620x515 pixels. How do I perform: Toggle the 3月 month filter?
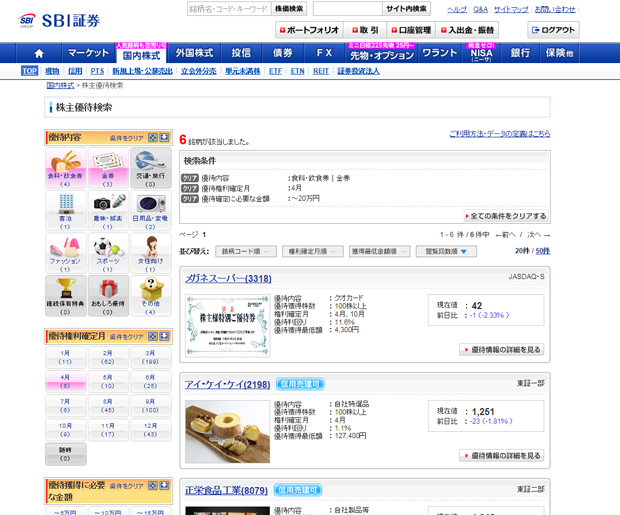click(x=151, y=357)
